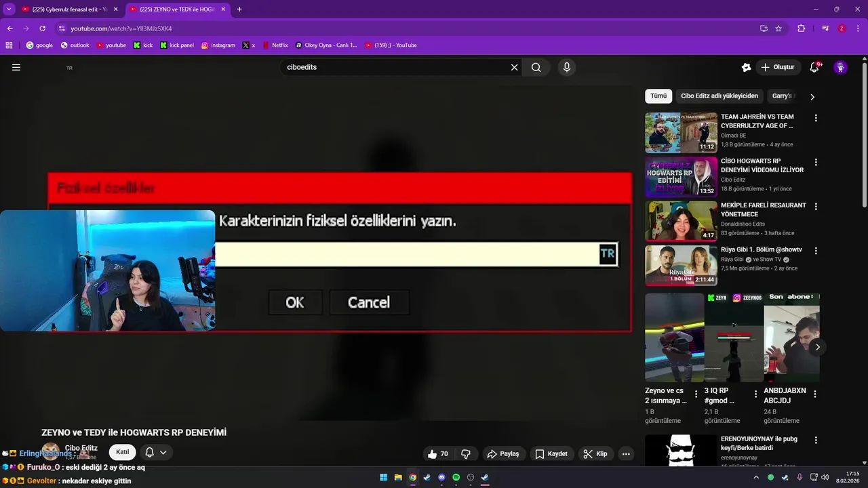Screen dimensions: 868x488
Task: Expand the channel notification bell dropdown
Action: click(x=156, y=452)
